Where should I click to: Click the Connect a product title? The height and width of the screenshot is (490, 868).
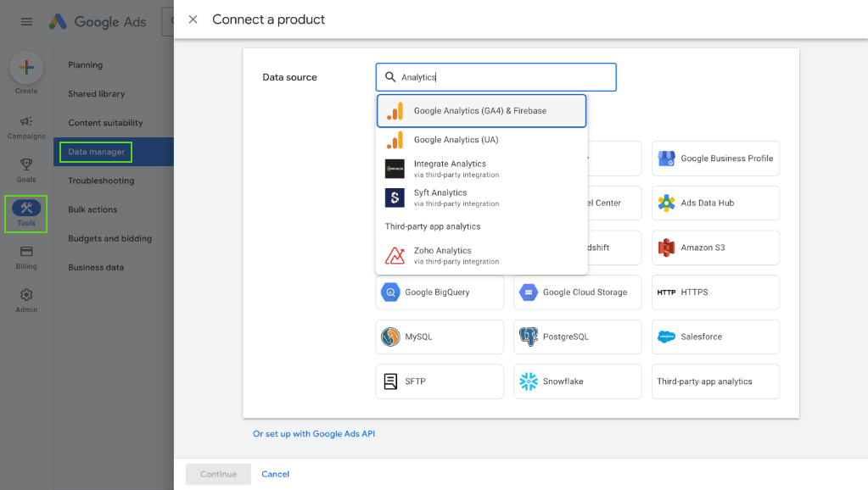pyautogui.click(x=268, y=19)
